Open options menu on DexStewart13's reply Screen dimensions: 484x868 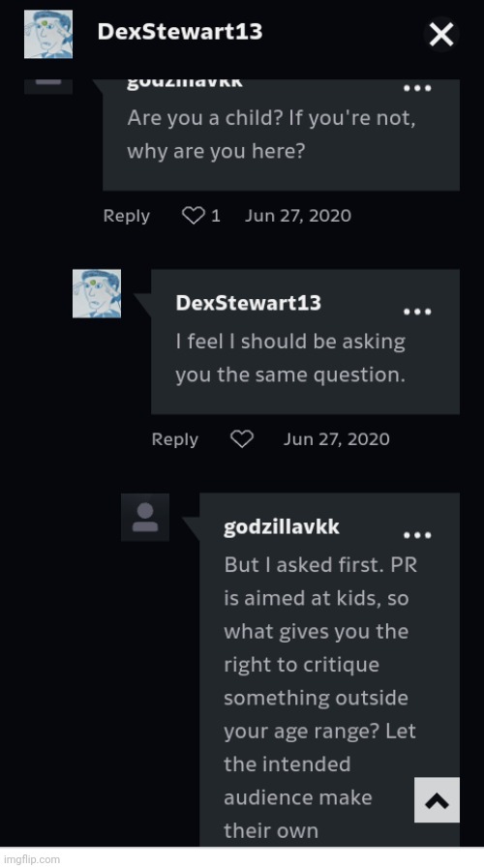click(417, 312)
